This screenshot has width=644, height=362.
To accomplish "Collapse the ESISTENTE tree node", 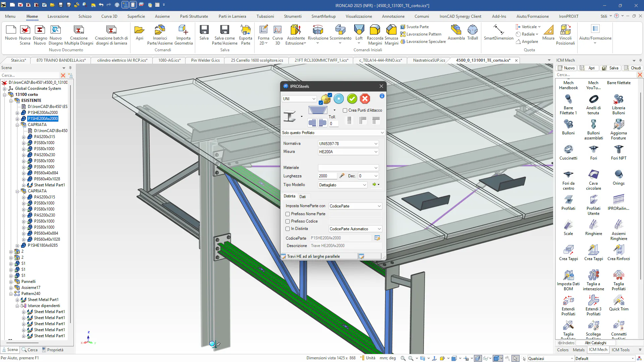I will pyautogui.click(x=11, y=101).
